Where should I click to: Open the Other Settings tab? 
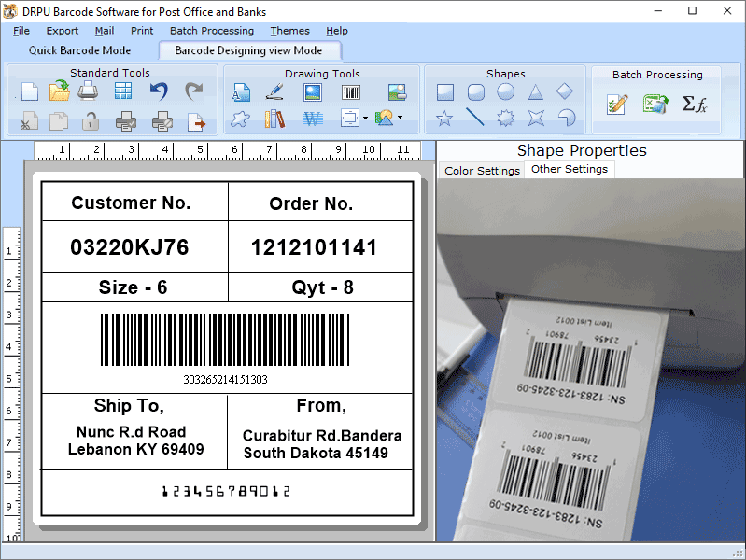click(570, 169)
